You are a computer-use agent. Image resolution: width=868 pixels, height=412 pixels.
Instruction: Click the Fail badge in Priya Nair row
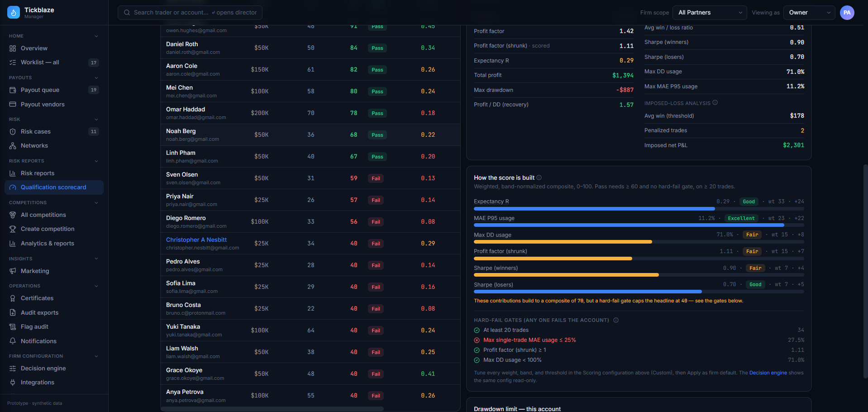(x=376, y=200)
